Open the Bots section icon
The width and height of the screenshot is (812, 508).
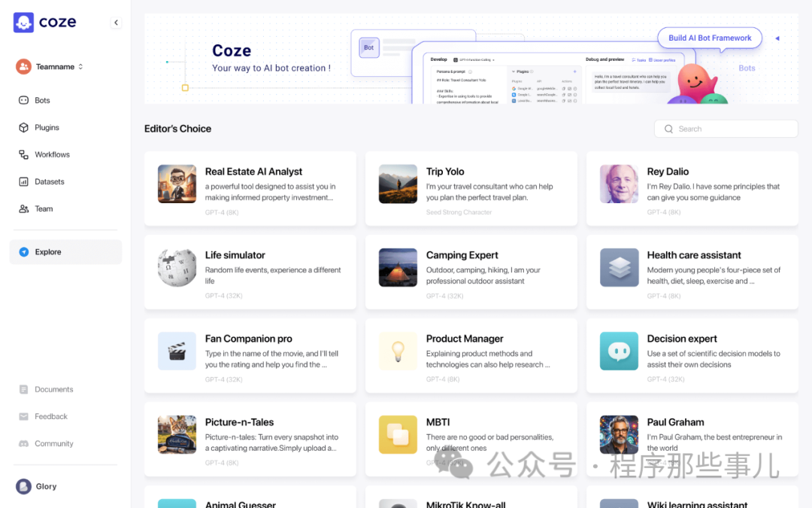click(24, 100)
